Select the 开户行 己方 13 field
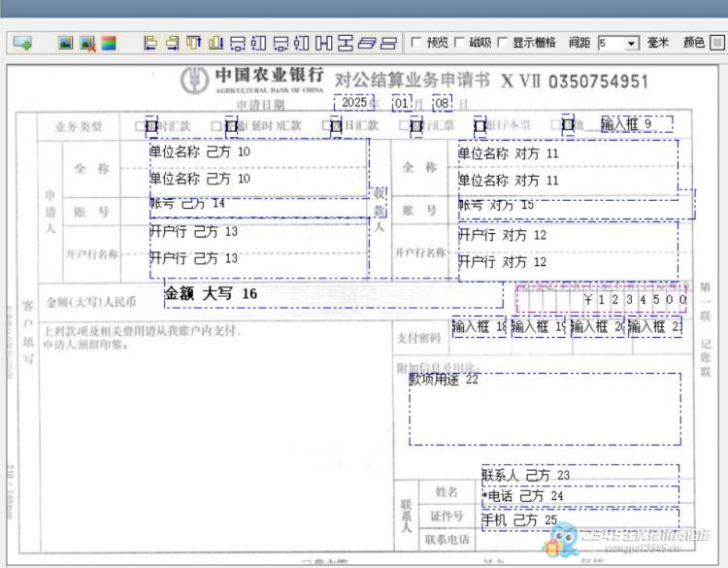The width and height of the screenshot is (728, 568). (x=259, y=248)
